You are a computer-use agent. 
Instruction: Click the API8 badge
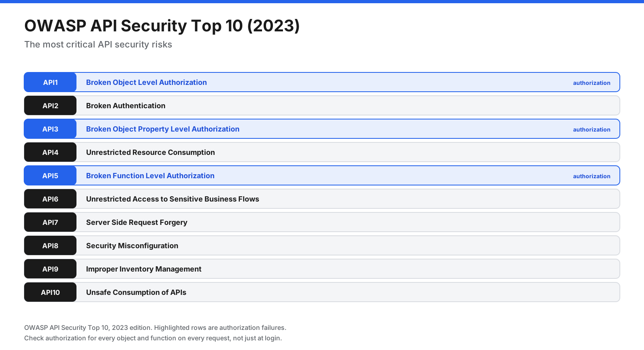[x=50, y=245]
